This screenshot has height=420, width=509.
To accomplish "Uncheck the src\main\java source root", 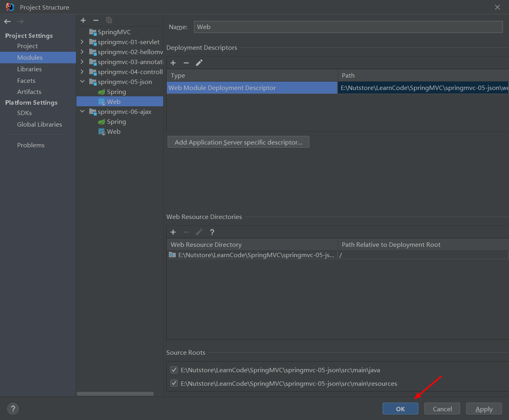I will tap(174, 370).
